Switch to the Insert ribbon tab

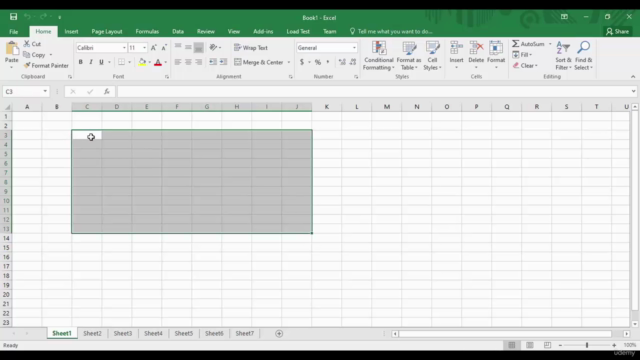click(x=71, y=31)
